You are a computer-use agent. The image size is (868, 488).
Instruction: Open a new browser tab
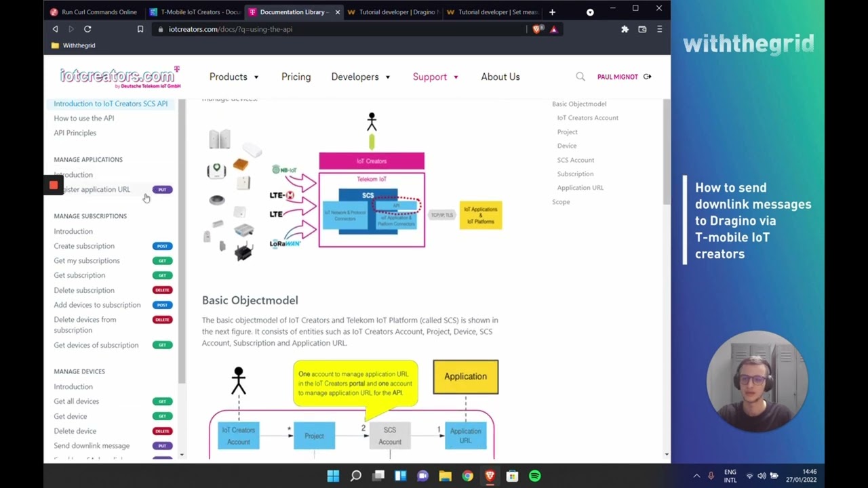pos(552,12)
